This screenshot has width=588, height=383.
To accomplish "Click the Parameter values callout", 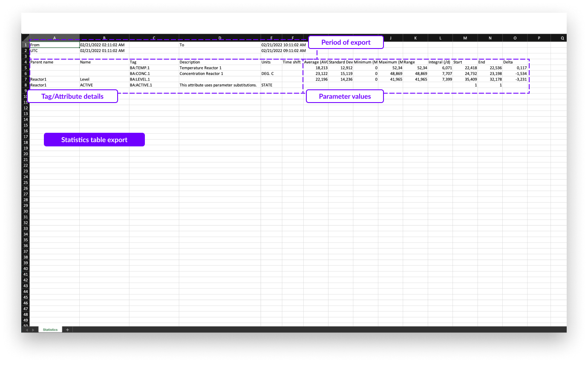I will [345, 96].
